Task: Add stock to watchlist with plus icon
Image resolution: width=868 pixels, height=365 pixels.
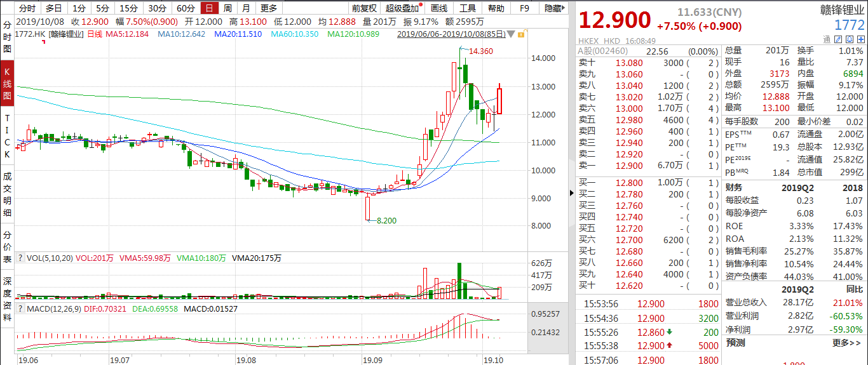Action: point(860,39)
